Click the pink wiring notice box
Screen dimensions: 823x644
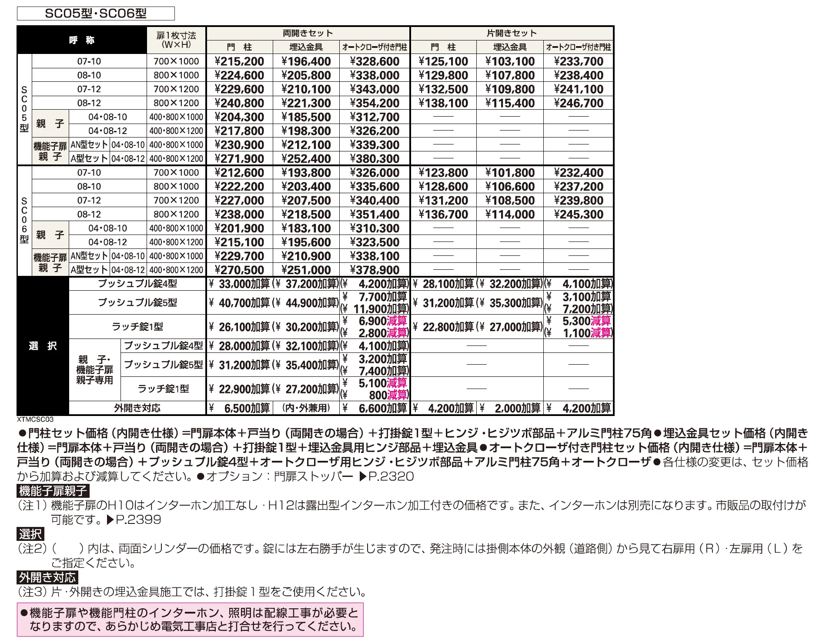tap(190, 620)
